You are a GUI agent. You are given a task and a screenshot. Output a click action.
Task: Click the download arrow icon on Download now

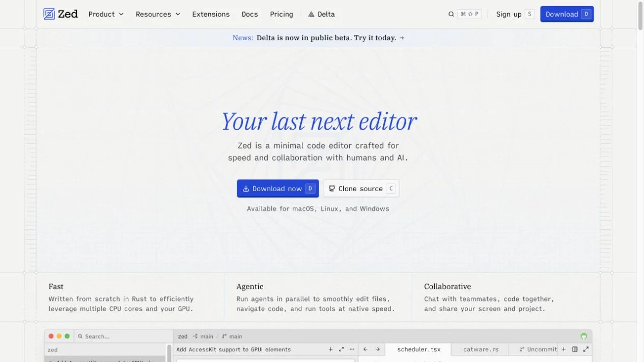pyautogui.click(x=246, y=189)
